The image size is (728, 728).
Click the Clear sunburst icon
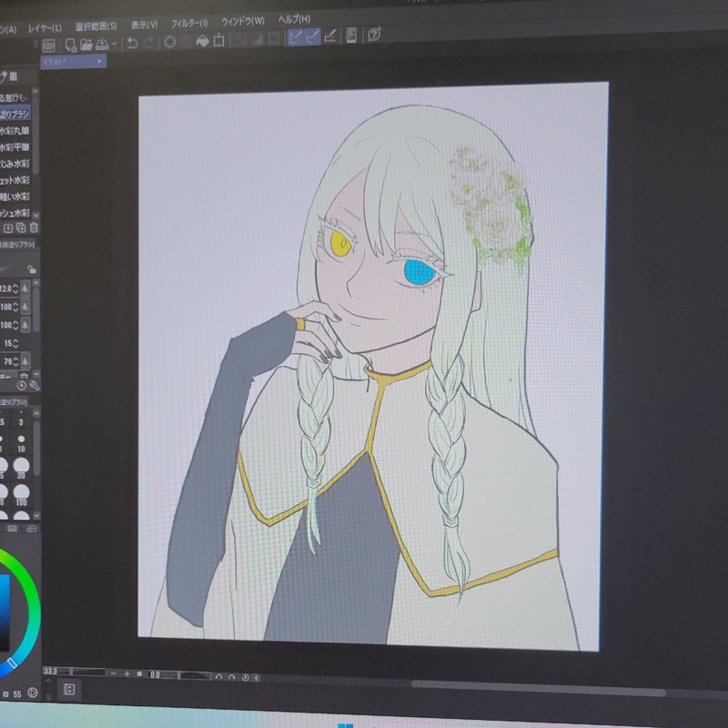(170, 42)
